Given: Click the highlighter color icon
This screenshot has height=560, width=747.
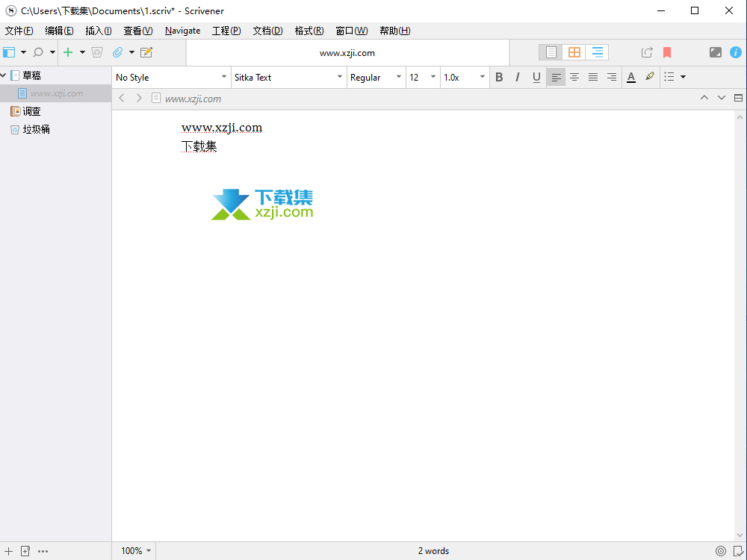Looking at the screenshot, I should 650,77.
